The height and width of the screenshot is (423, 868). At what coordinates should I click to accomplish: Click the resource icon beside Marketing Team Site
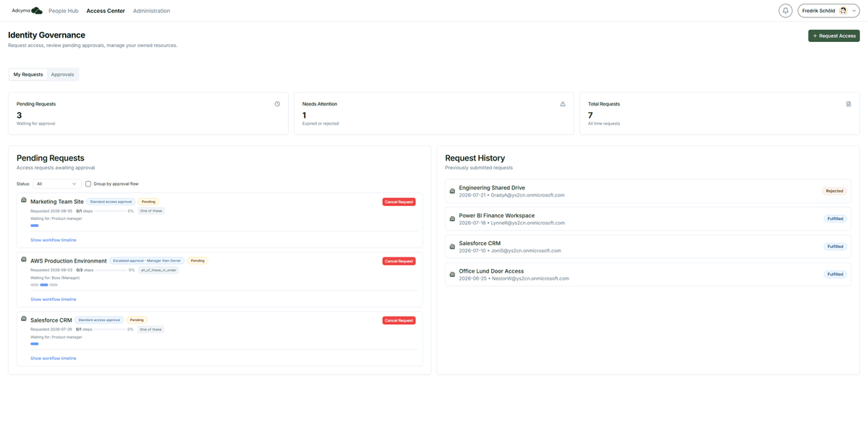click(x=24, y=200)
